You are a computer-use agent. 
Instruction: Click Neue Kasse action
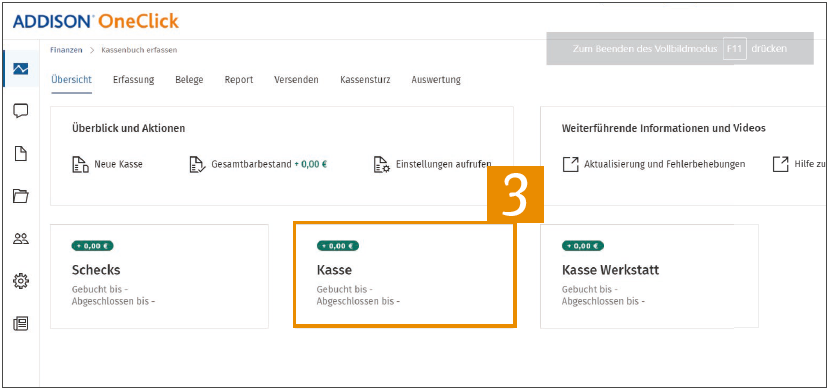118,165
